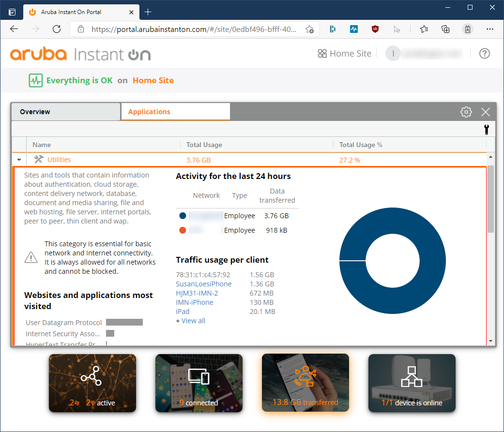Open the 1/1 device is online tile
The width and height of the screenshot is (504, 432).
click(x=412, y=383)
